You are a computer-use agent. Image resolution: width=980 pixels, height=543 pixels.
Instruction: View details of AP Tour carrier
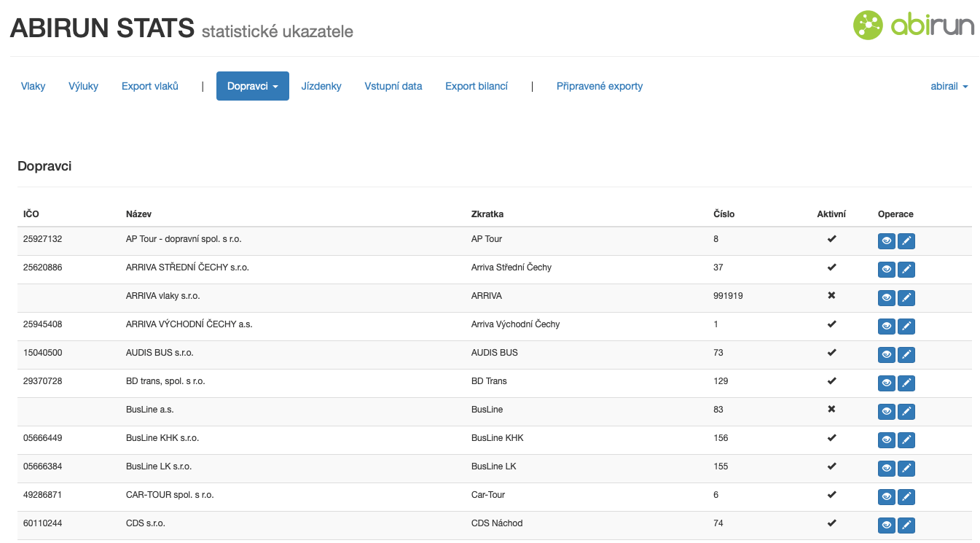pos(887,241)
